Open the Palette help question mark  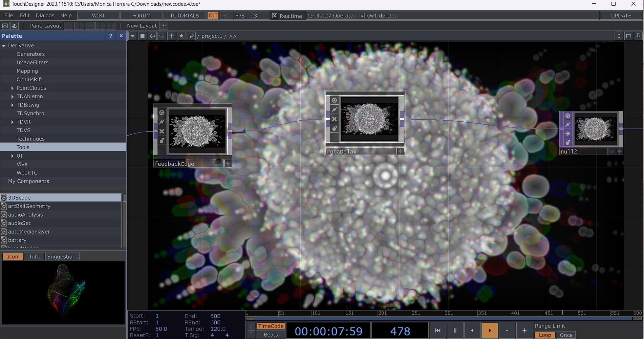111,36
